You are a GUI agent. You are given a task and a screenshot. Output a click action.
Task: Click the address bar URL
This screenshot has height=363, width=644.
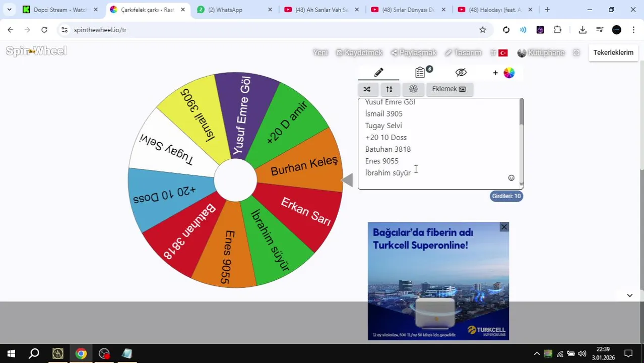(100, 30)
